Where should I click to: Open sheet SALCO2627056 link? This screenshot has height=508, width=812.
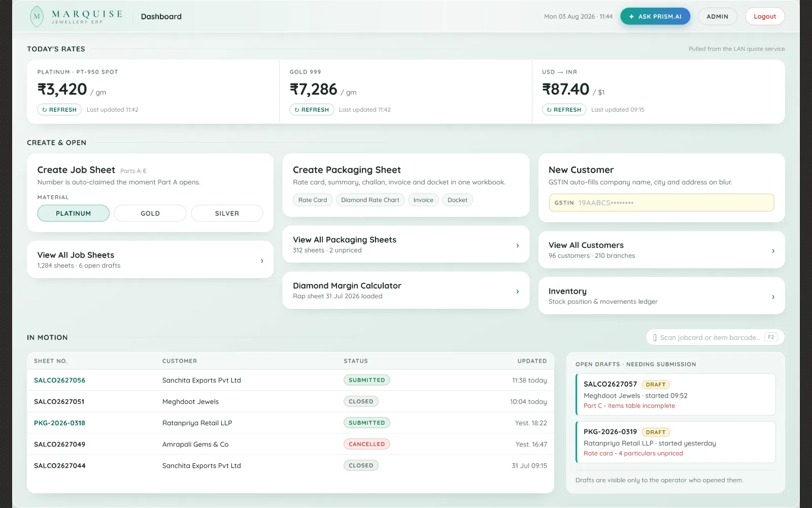click(59, 380)
